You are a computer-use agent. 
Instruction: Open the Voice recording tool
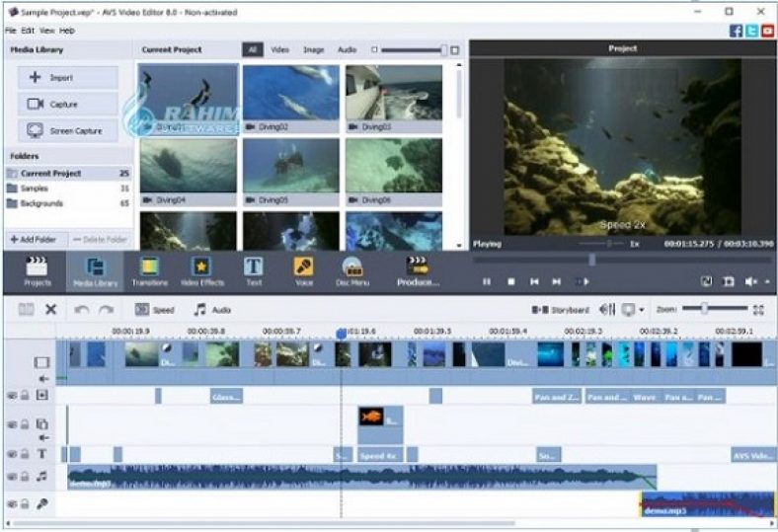coord(303,270)
